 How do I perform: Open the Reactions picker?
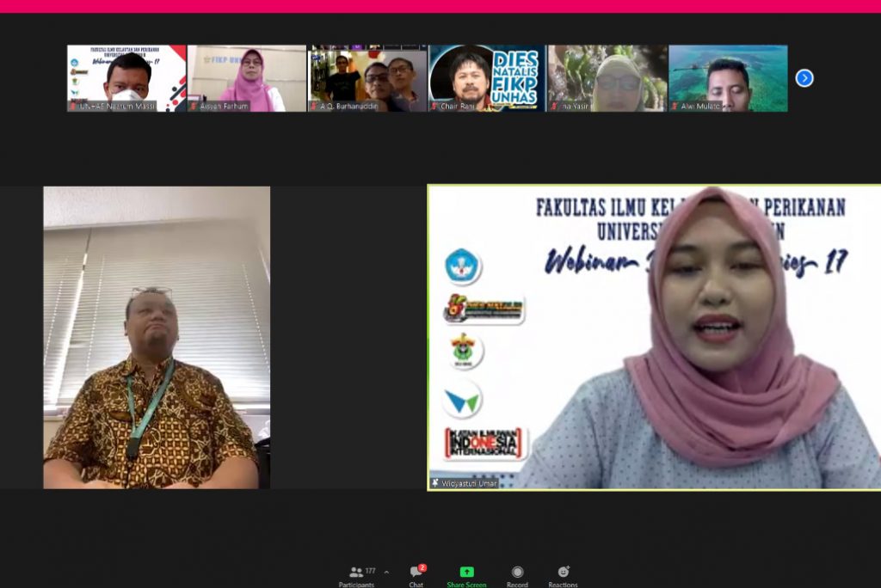pyautogui.click(x=564, y=572)
